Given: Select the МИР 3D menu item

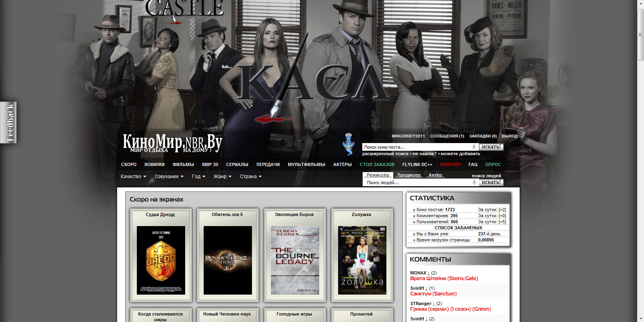Looking at the screenshot, I should click(210, 164).
